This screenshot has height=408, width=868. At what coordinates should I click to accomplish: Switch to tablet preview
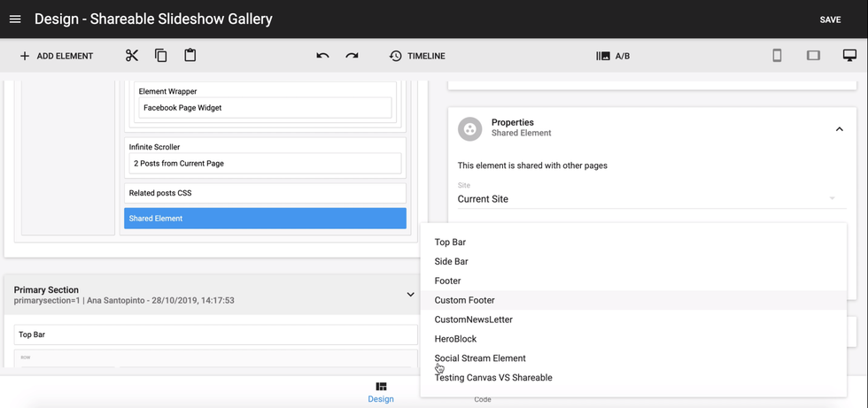[813, 56]
